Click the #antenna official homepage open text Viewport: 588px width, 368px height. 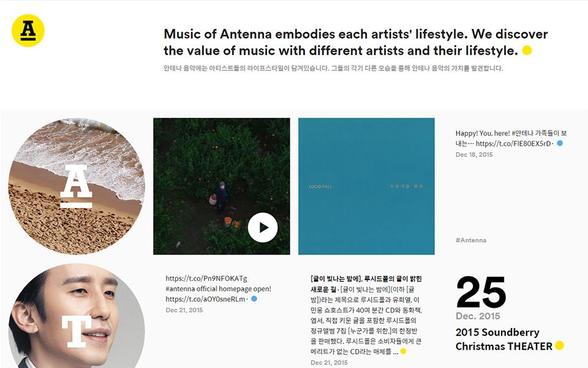[x=218, y=289]
